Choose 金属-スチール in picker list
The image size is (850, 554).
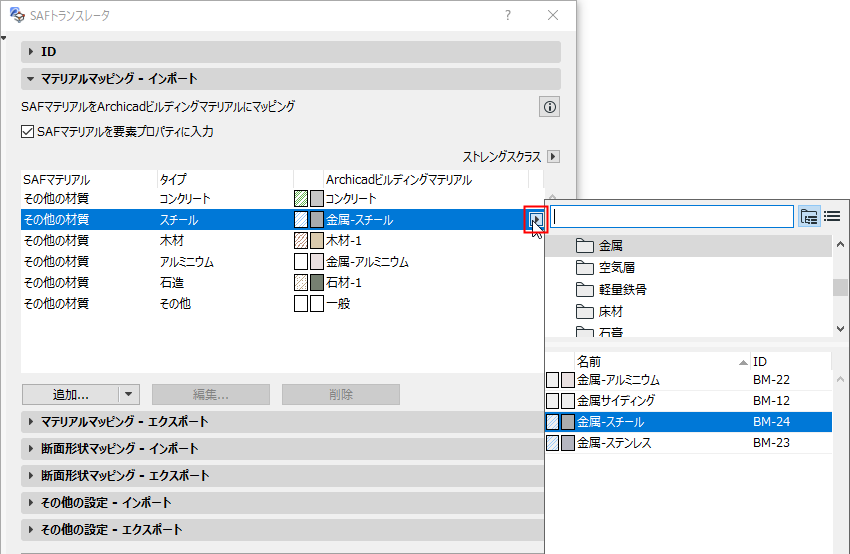pos(688,422)
